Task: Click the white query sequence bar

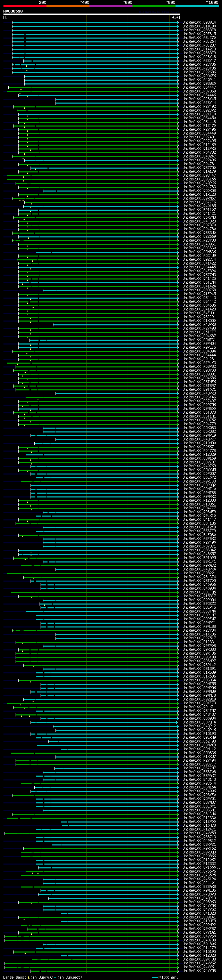Action: 91,14
